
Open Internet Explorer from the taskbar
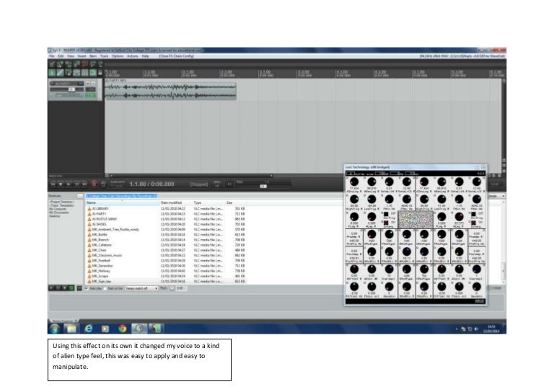click(88, 328)
